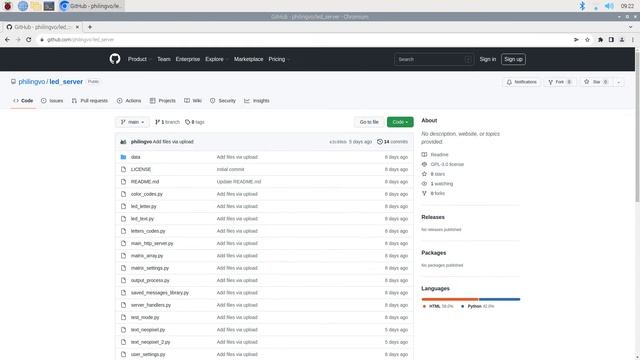
Task: Open the Raspberry Pi menu icon
Action: coord(8,6)
